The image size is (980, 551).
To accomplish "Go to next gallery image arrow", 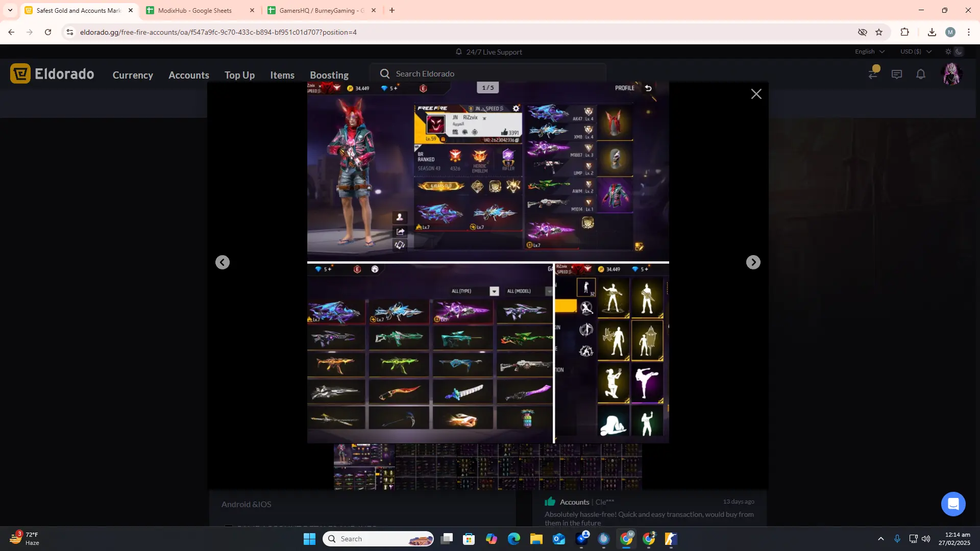I will click(753, 262).
